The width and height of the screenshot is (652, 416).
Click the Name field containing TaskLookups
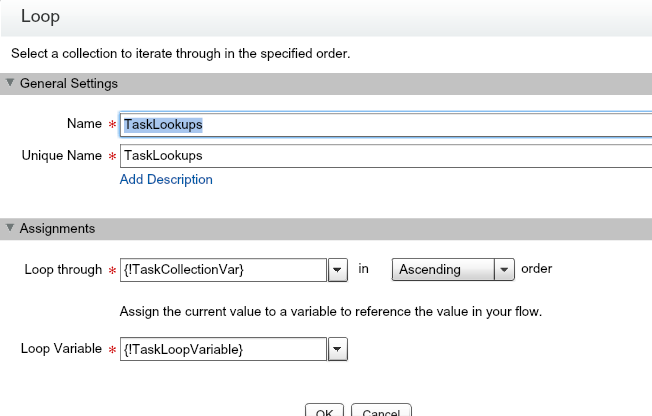385,125
